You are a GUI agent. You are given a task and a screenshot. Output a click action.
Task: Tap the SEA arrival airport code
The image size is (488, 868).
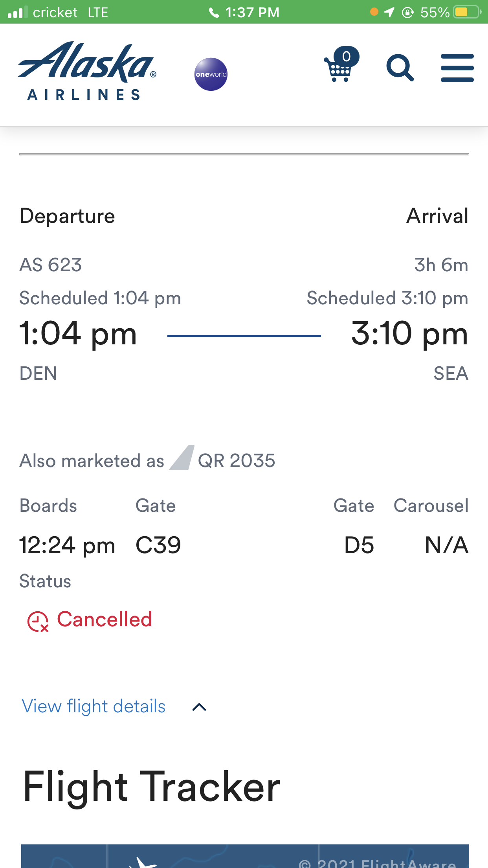pos(451,373)
